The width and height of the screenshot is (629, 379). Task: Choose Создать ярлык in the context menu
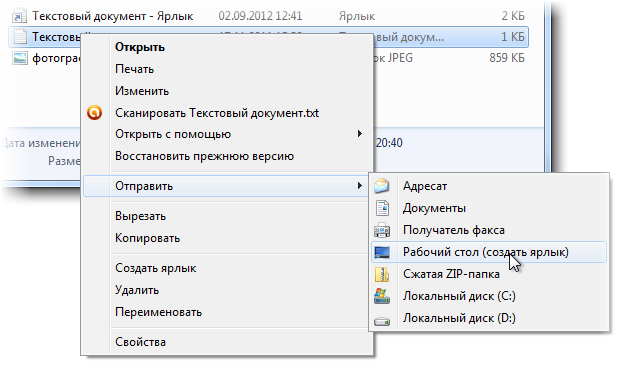(x=227, y=268)
